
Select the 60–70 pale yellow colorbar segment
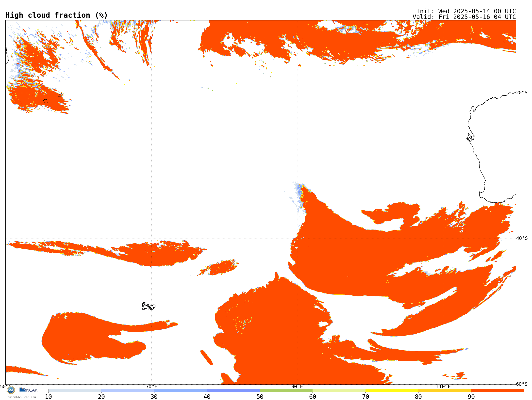(339, 391)
